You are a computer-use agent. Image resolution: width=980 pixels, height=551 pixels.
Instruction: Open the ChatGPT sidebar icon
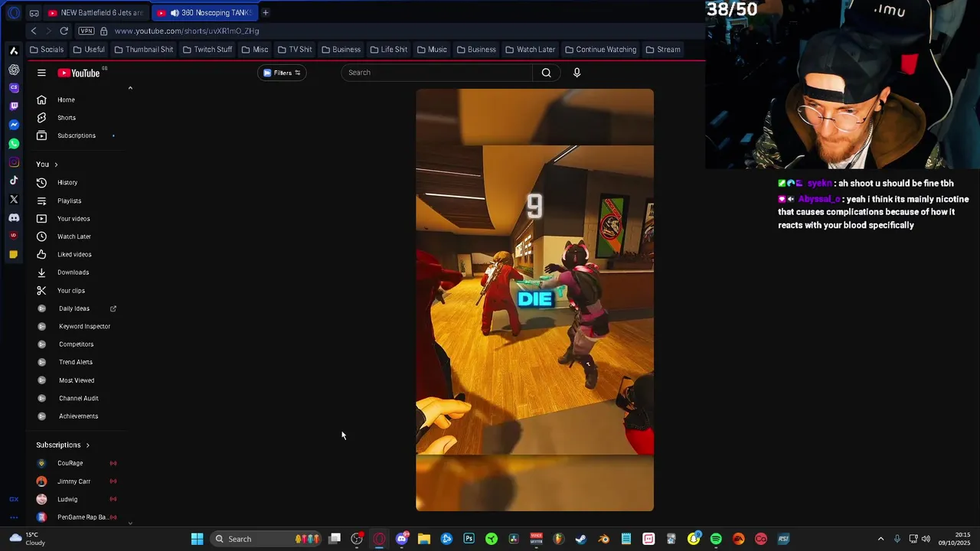14,70
